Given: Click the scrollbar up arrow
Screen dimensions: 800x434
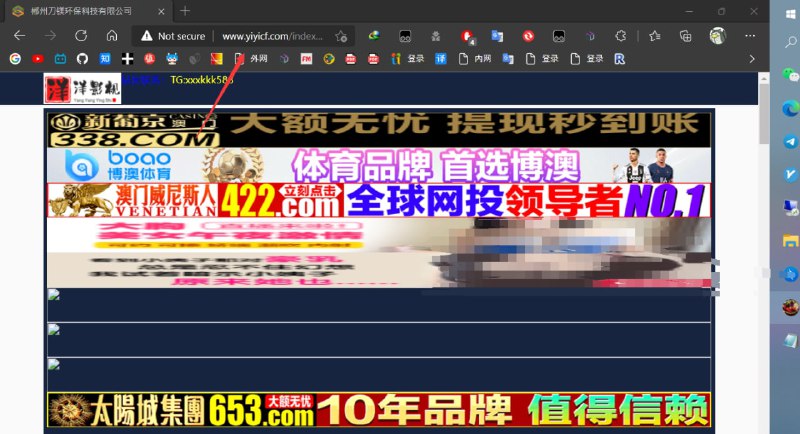Looking at the screenshot, I should [x=764, y=78].
